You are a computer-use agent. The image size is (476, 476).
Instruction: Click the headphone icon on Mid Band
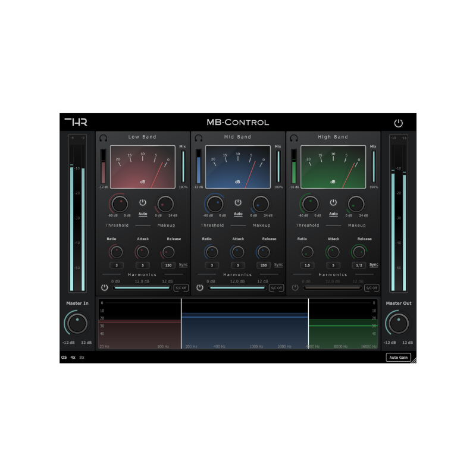(x=198, y=137)
